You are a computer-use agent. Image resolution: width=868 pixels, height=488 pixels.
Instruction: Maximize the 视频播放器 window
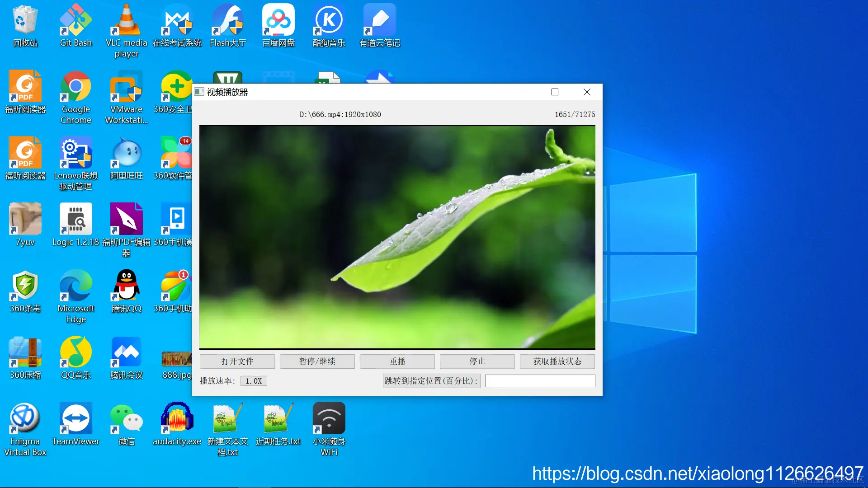coord(555,92)
